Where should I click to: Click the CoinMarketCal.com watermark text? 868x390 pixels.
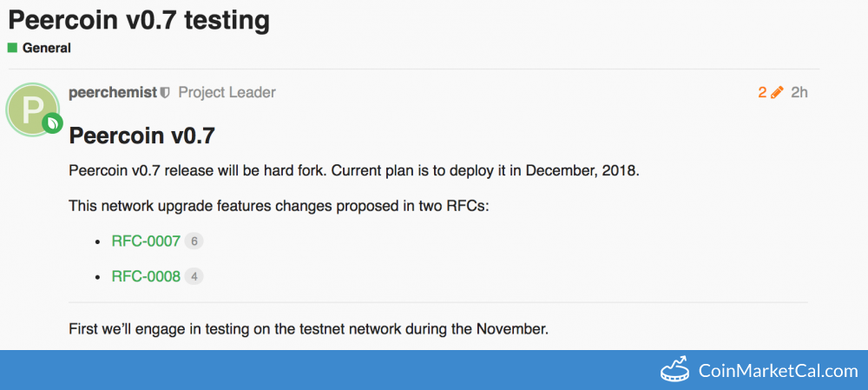tap(778, 371)
